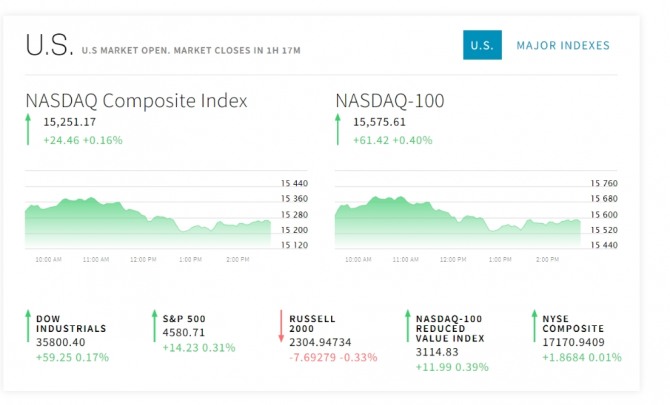Click the NYSE Composite up arrow icon
The height and width of the screenshot is (405, 670).
click(533, 327)
